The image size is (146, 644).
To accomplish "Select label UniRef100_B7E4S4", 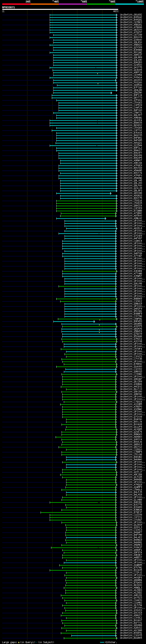I will tap(131, 133).
